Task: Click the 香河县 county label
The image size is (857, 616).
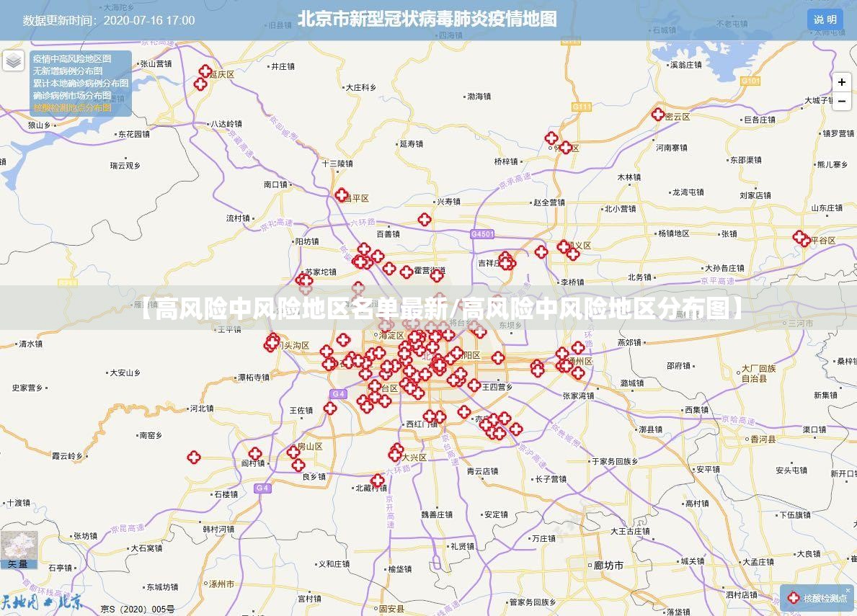Action: pyautogui.click(x=763, y=439)
